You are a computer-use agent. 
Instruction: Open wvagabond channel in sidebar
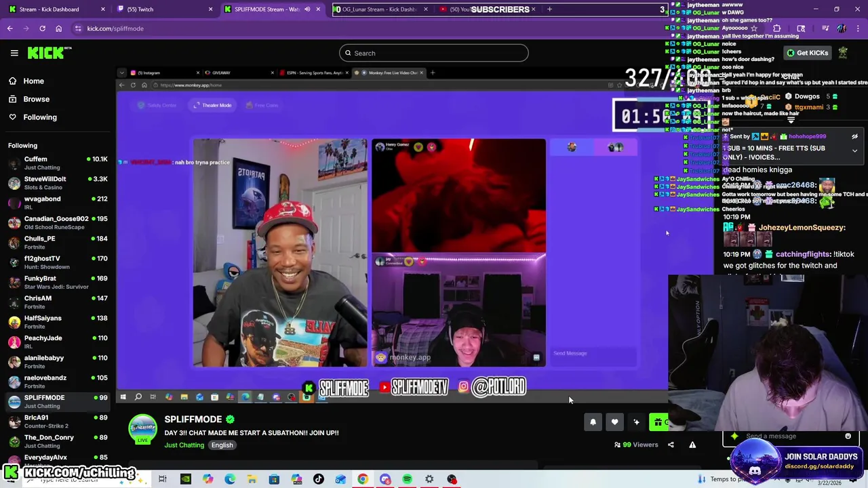coord(57,203)
